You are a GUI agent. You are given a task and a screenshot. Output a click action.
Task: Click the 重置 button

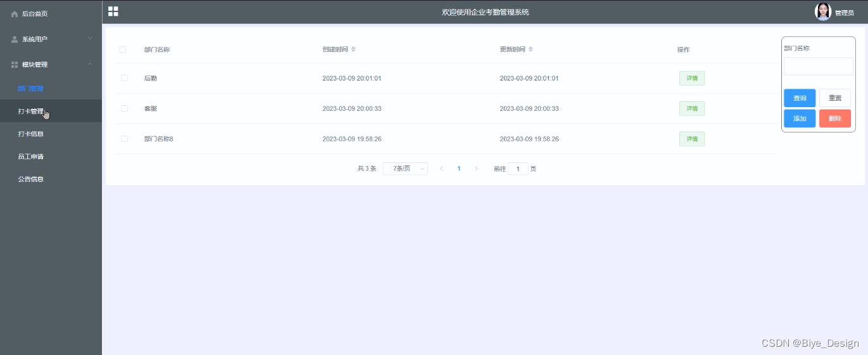click(x=835, y=98)
